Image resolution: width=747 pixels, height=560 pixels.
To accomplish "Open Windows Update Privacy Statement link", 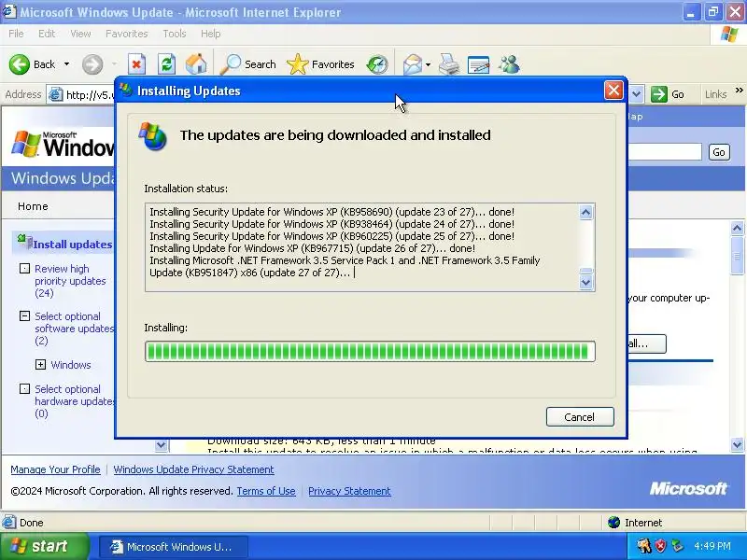I will point(193,469).
